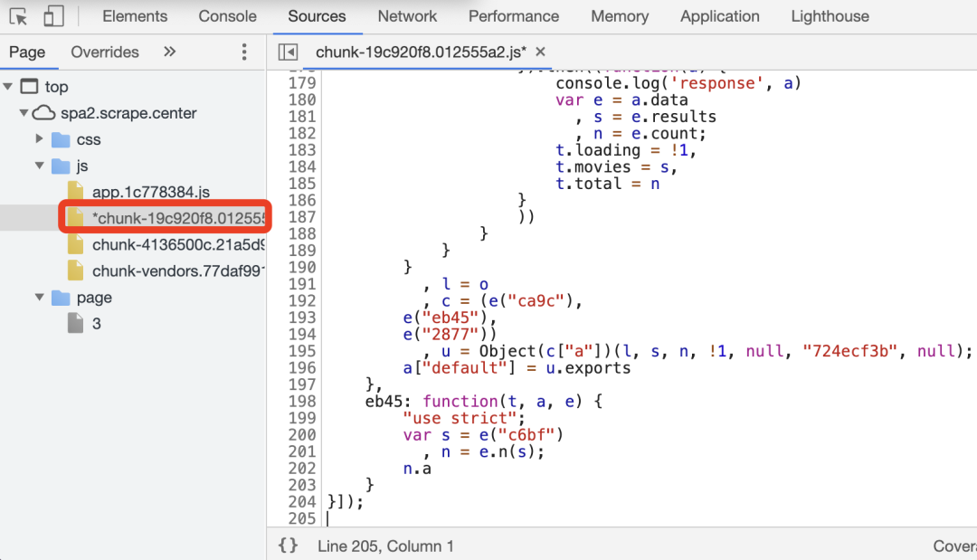The width and height of the screenshot is (977, 560).
Task: Open the chunk-4136500c.21a5d9 file
Action: click(x=178, y=245)
